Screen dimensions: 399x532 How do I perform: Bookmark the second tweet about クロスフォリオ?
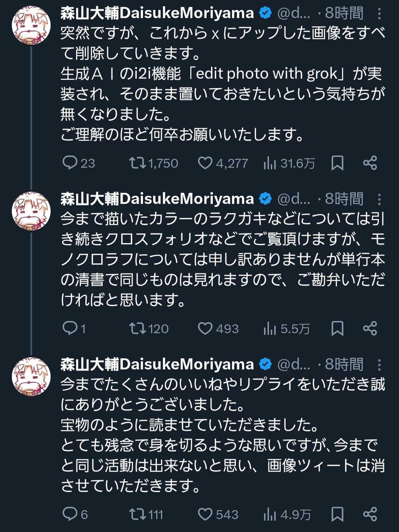coord(337,328)
